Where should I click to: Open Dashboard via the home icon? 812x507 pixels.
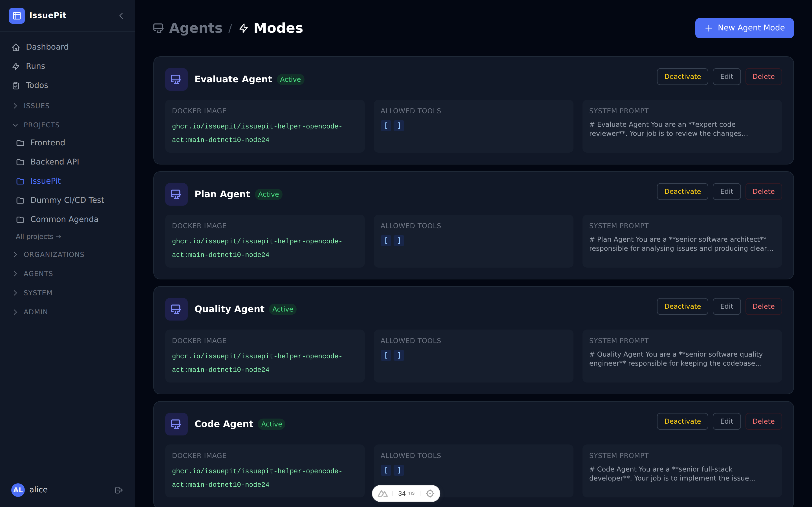click(x=16, y=47)
